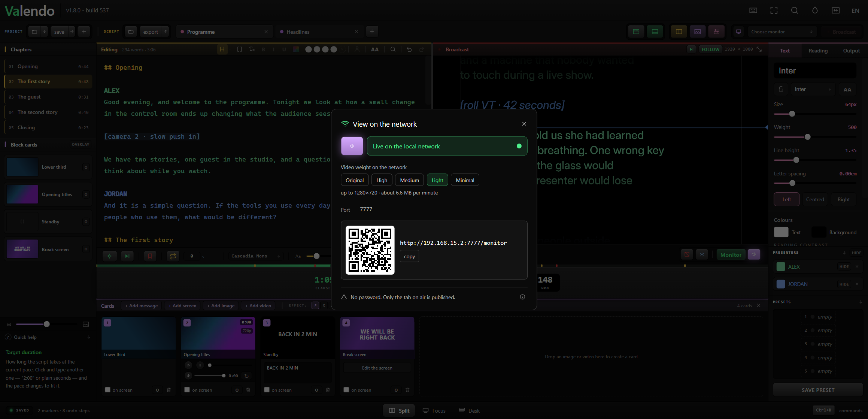This screenshot has width=868, height=419.
Task: Click the droplet theme icon in the title bar
Action: click(x=815, y=10)
